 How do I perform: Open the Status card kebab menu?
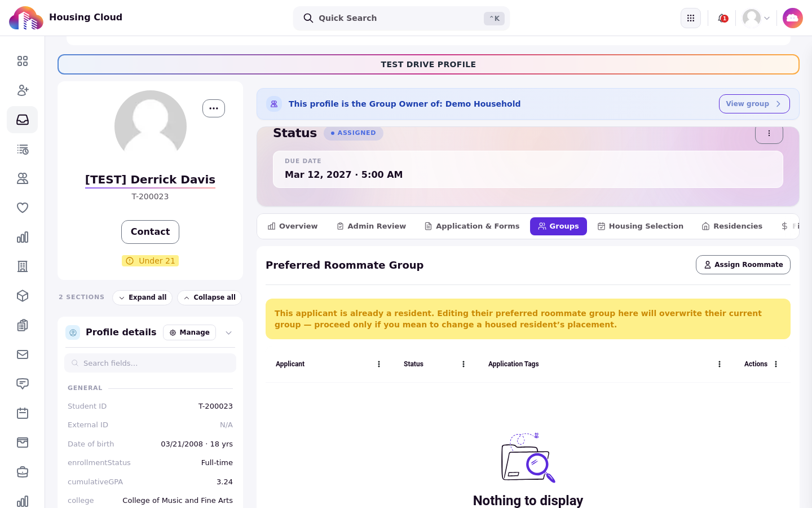pyautogui.click(x=769, y=133)
